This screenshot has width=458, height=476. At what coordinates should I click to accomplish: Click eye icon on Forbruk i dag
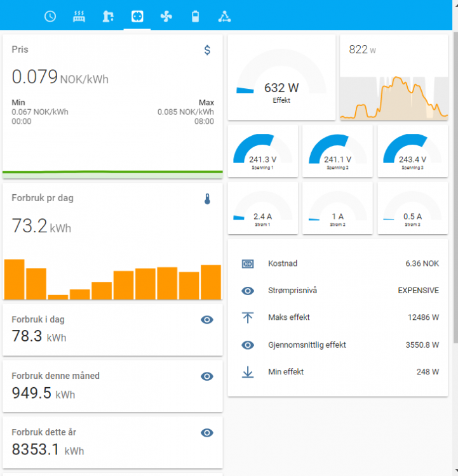click(206, 320)
